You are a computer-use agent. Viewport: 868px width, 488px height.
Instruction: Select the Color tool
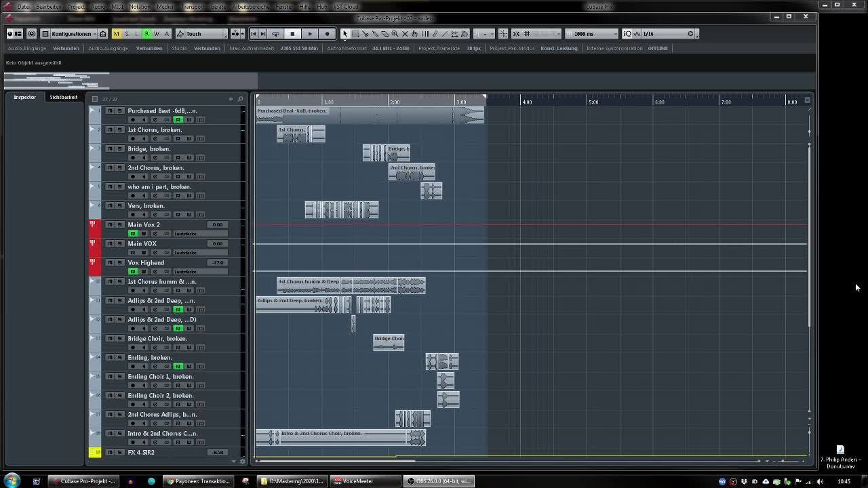pos(465,34)
